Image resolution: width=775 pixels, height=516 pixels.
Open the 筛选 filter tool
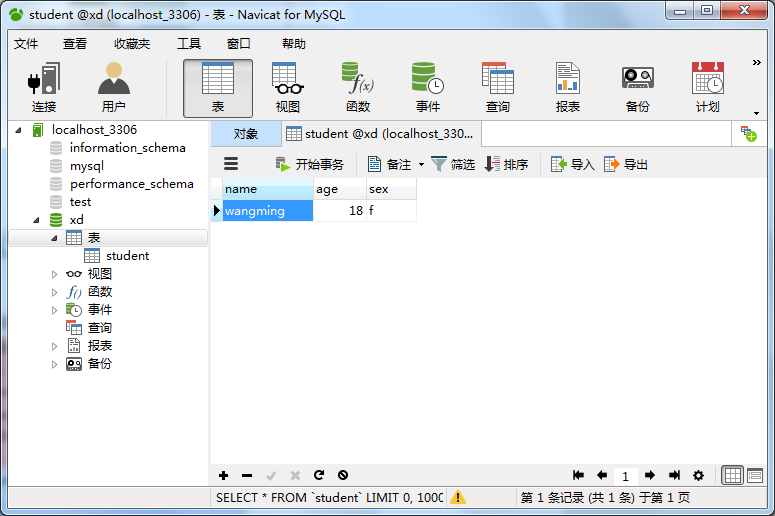453,164
